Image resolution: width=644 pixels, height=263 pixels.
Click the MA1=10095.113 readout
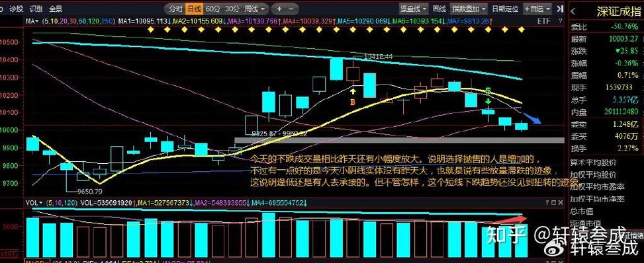[144, 21]
